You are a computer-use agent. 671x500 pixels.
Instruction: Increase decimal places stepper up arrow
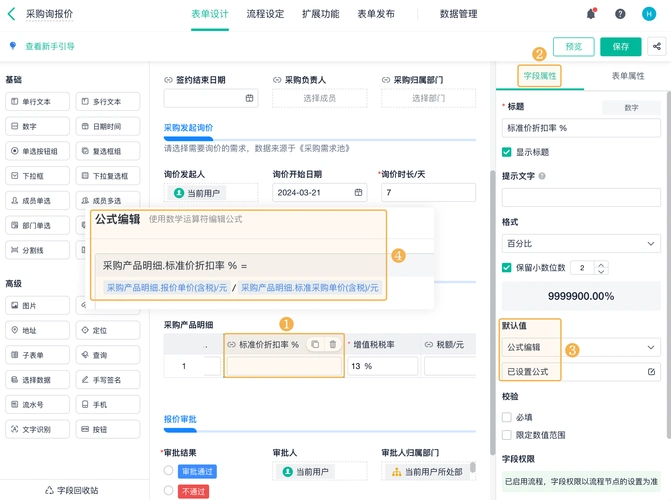601,265
